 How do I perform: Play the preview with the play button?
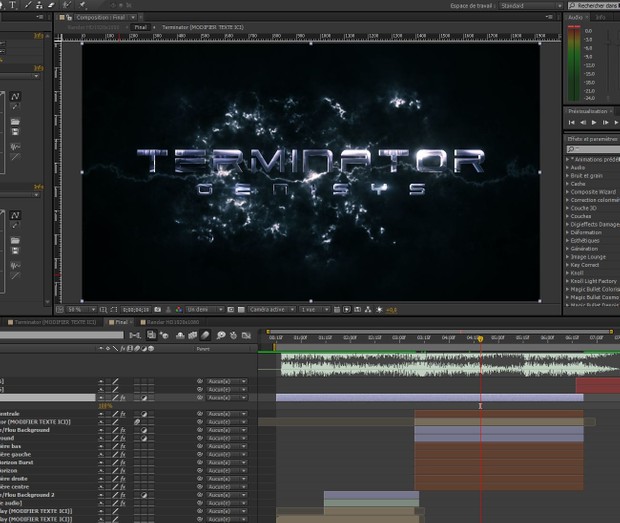594,123
